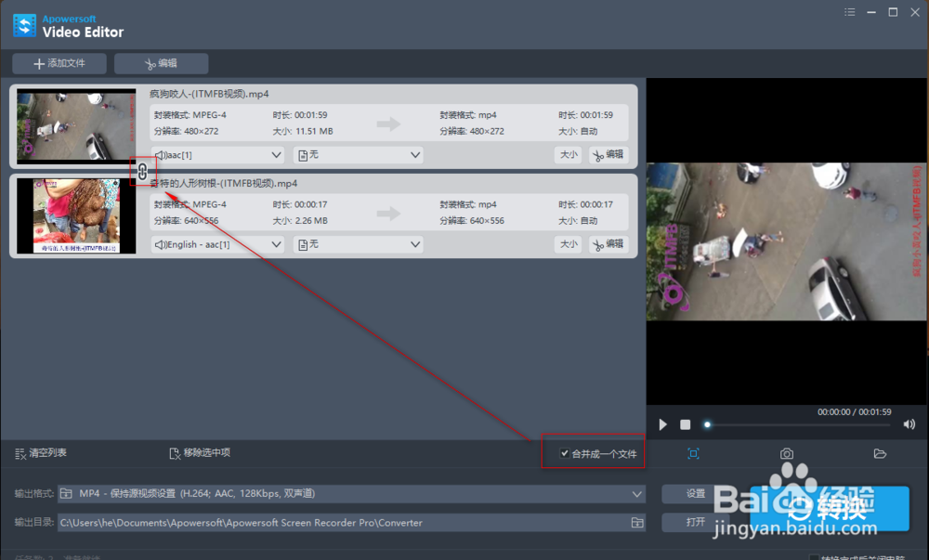This screenshot has height=560, width=929.
Task: Click browse folder icon in output directory field
Action: pos(637,523)
